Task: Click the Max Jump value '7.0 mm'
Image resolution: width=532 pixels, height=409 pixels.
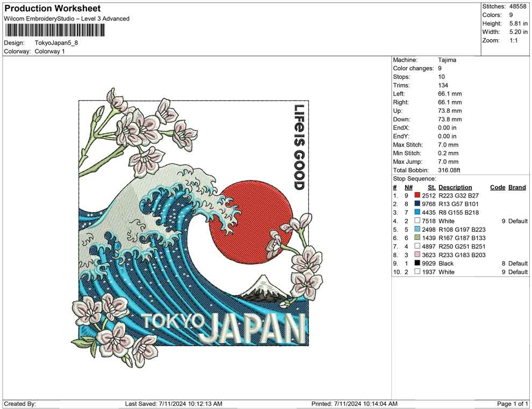Action: point(448,162)
